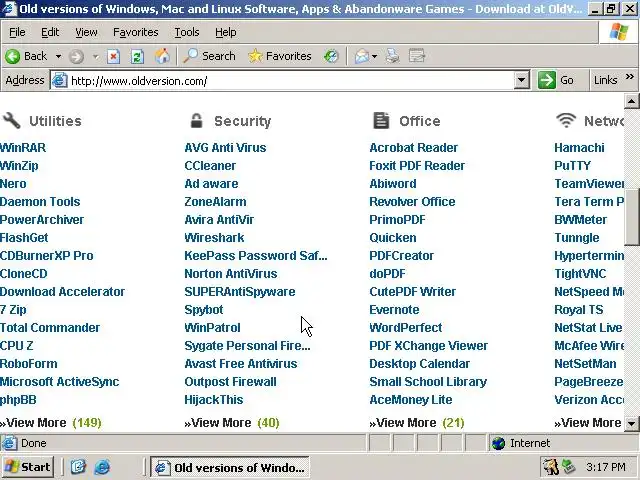640x480 pixels.
Task: Expand the Address bar dropdown list
Action: click(522, 80)
